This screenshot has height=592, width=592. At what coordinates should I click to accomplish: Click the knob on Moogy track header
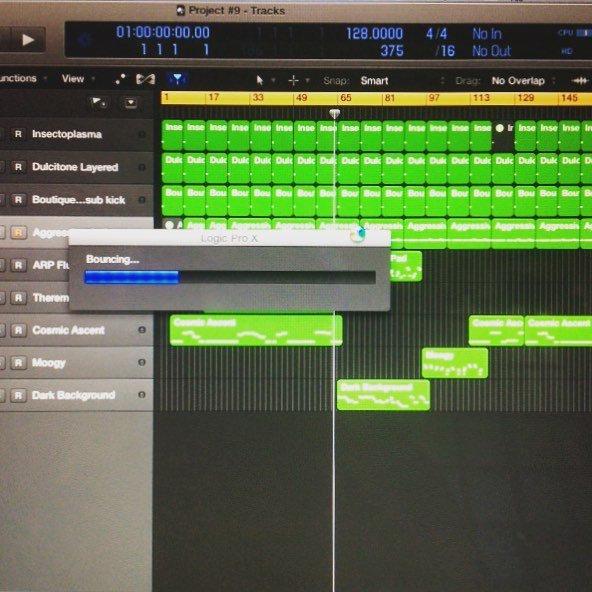tap(142, 362)
